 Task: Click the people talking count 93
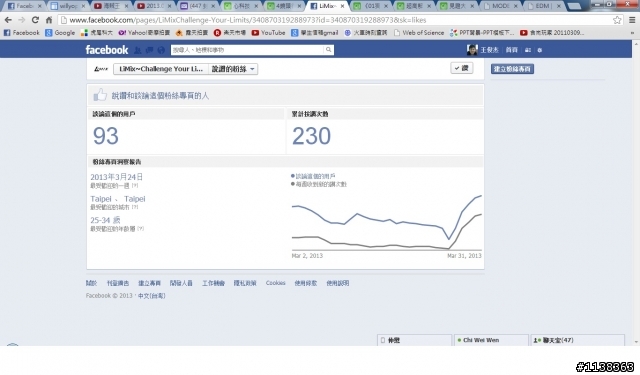click(106, 136)
